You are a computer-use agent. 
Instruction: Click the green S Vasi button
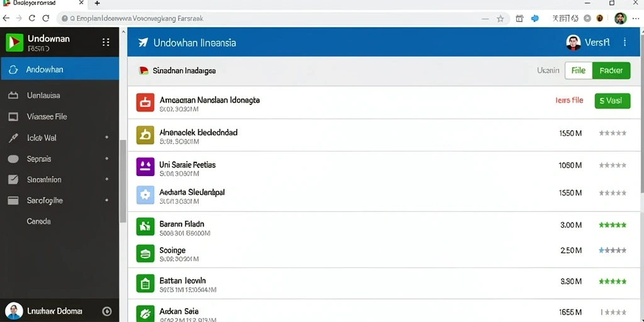point(613,101)
